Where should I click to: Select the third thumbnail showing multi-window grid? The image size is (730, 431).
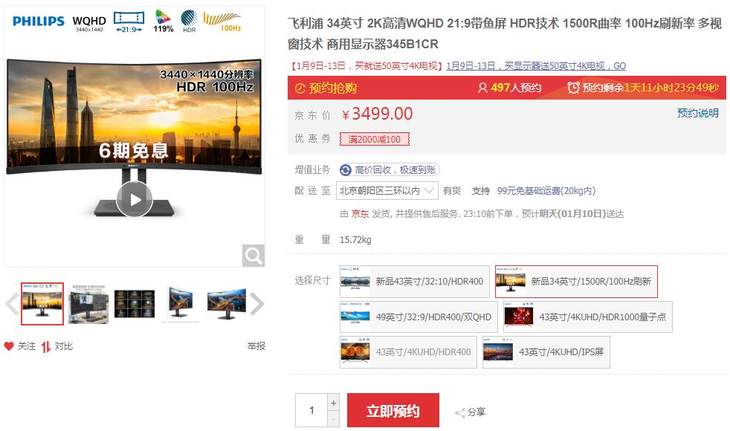click(x=135, y=303)
